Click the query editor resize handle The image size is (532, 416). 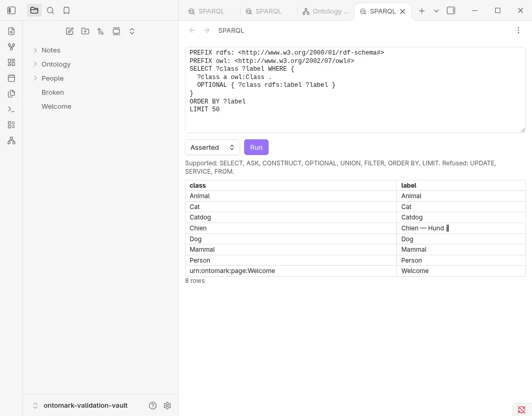[x=523, y=130]
